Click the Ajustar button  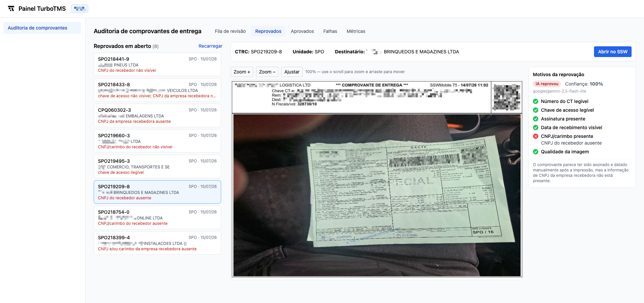click(292, 72)
